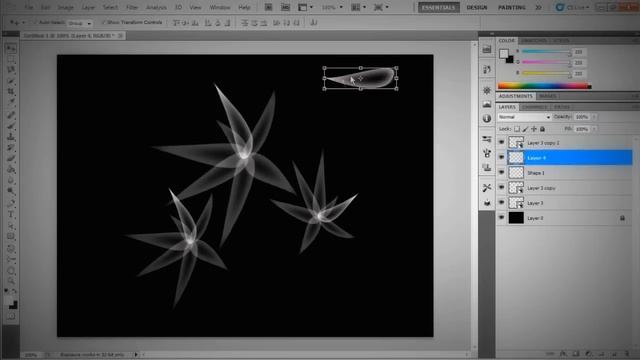Select the Move tool in the toolbox
This screenshot has width=640, height=360.
[x=11, y=48]
